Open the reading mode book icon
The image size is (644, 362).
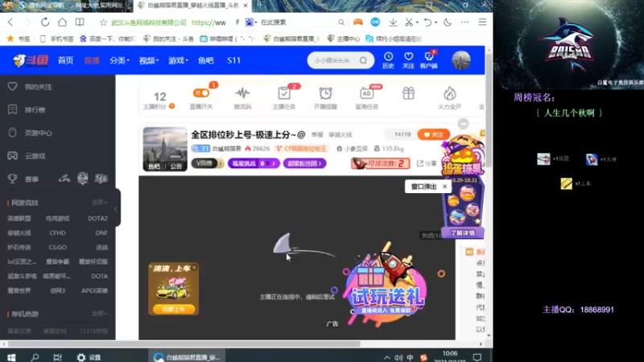pyautogui.click(x=80, y=23)
